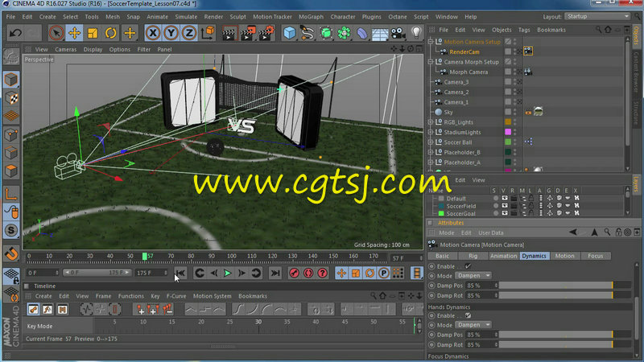The image size is (644, 362).
Task: Click the current frame field 57 F
Action: tap(407, 258)
